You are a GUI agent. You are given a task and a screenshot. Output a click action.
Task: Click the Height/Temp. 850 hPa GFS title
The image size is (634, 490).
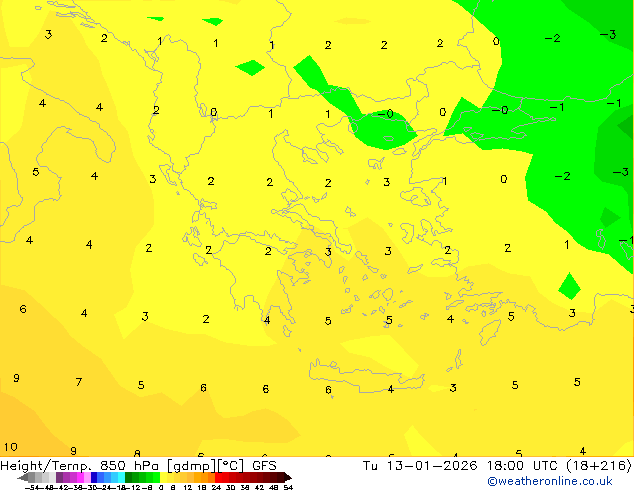138,465
